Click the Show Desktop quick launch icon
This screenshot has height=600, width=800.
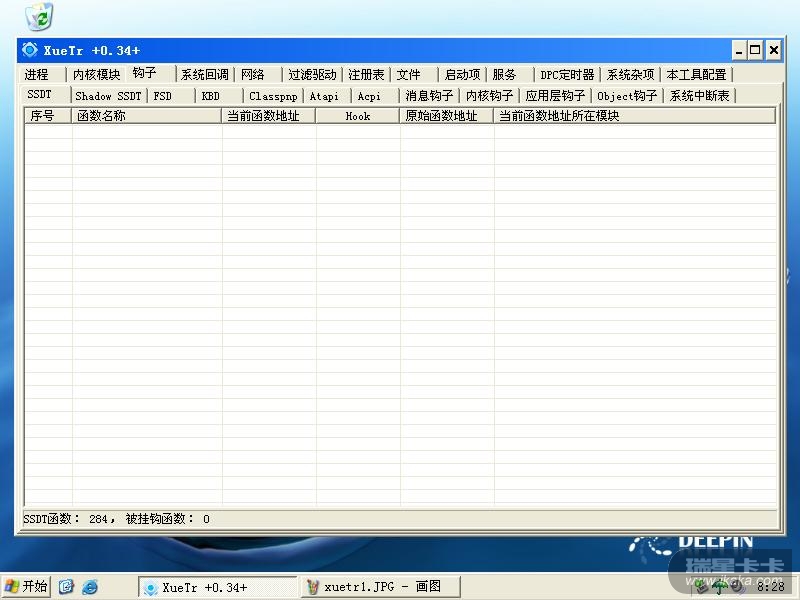[66, 587]
